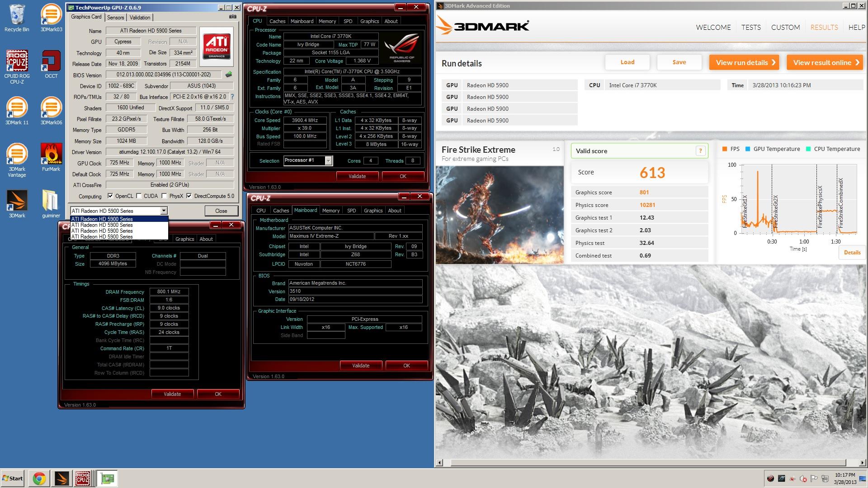Open the 3DMark 11 desktop shortcut
Screen dimensions: 868x488
(x=17, y=111)
